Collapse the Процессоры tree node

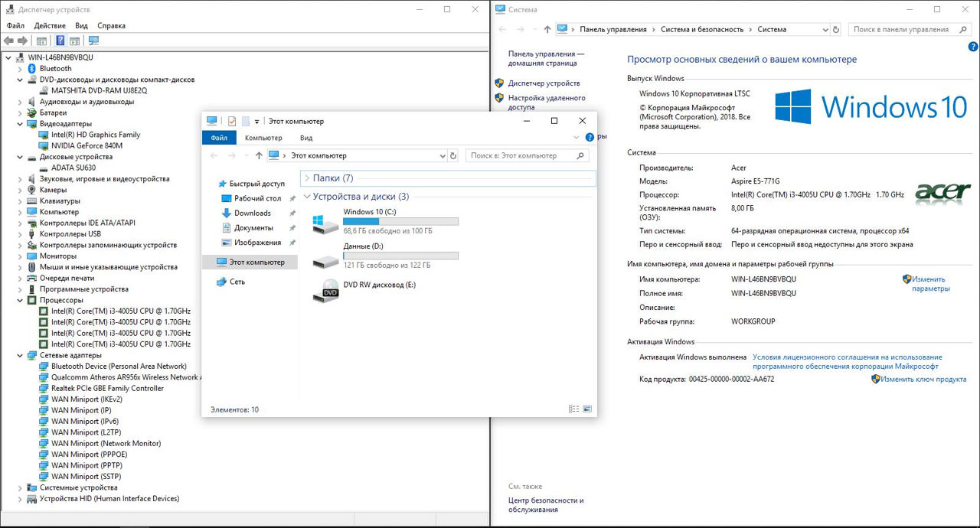coord(21,300)
